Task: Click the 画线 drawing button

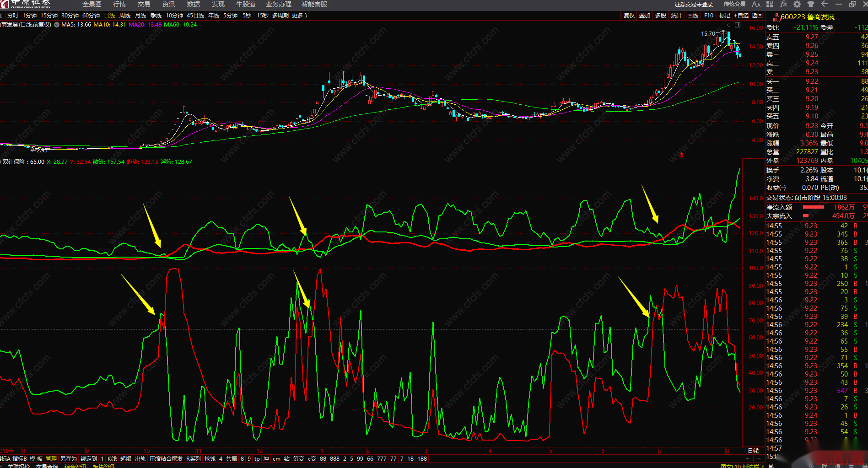Action: click(693, 16)
